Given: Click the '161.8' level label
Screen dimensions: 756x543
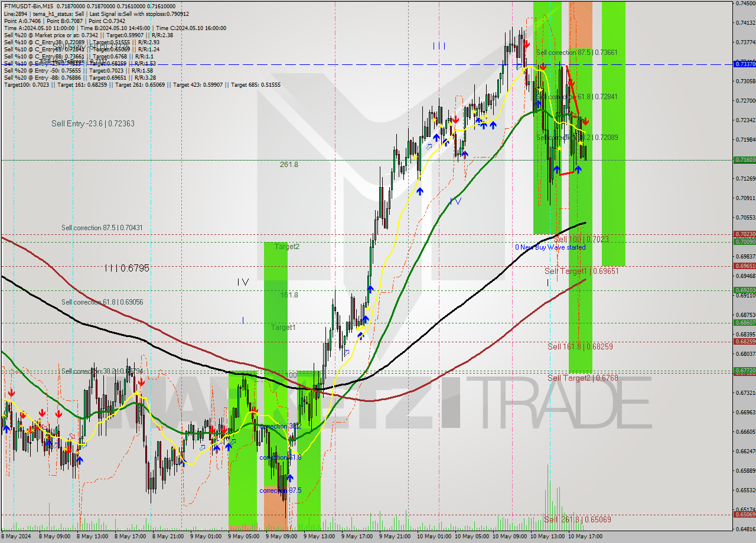Looking at the screenshot, I should click(289, 295).
